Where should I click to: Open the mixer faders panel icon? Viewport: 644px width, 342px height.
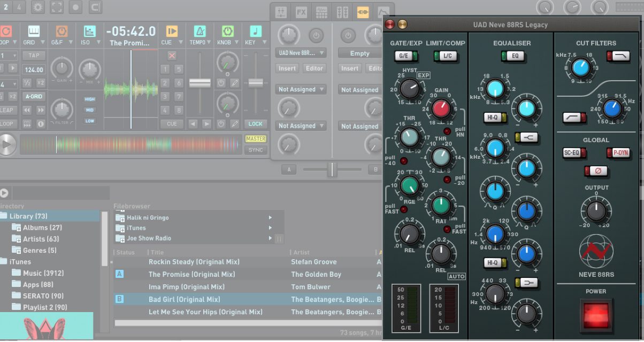tap(281, 12)
